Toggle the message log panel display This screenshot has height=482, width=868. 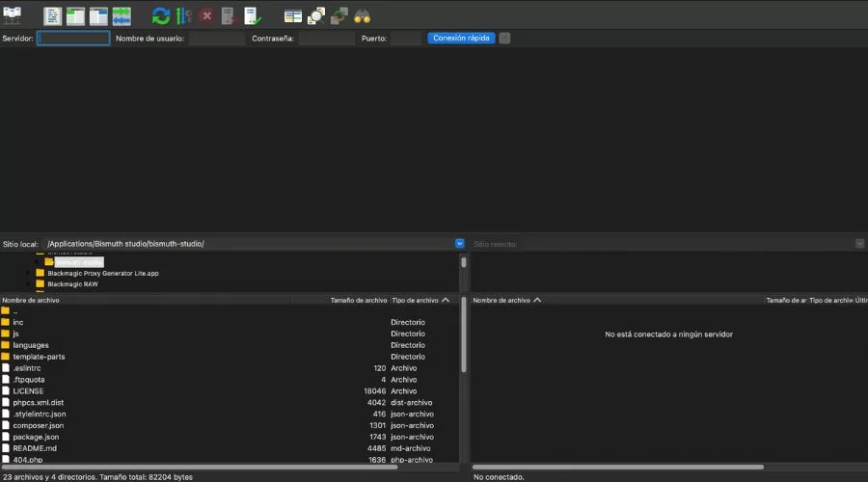tap(53, 15)
